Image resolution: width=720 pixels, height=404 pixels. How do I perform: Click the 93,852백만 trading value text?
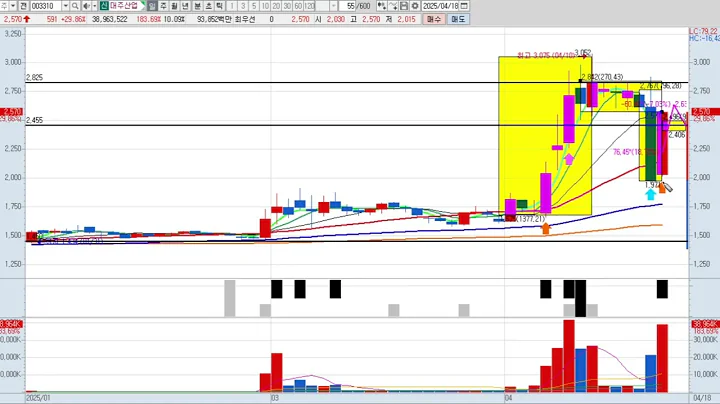214,19
